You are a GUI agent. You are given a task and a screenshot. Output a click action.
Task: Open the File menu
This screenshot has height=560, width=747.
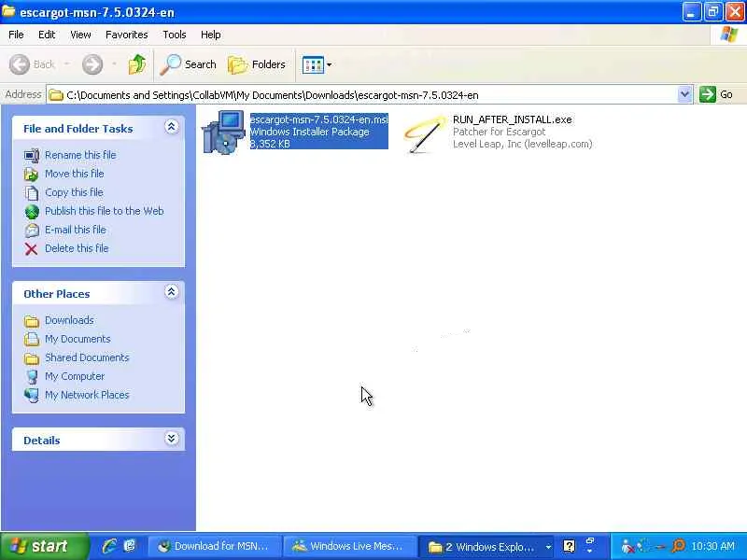pos(16,35)
